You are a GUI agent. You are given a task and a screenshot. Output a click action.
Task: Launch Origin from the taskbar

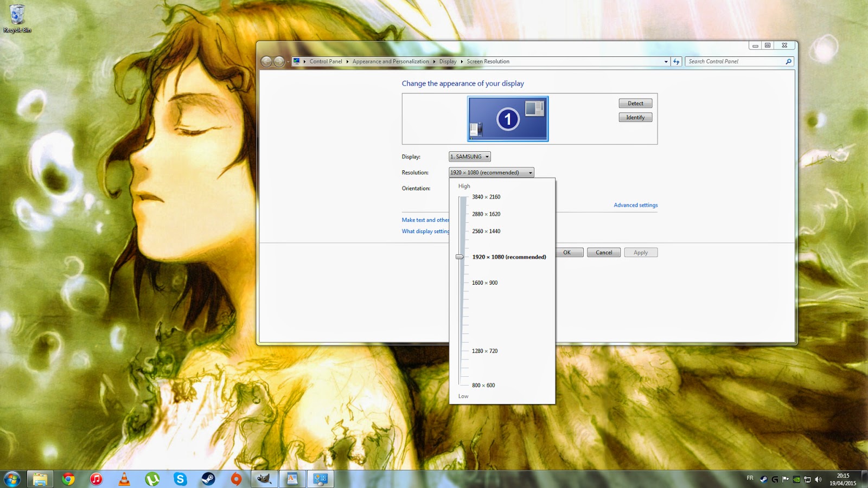coord(237,479)
